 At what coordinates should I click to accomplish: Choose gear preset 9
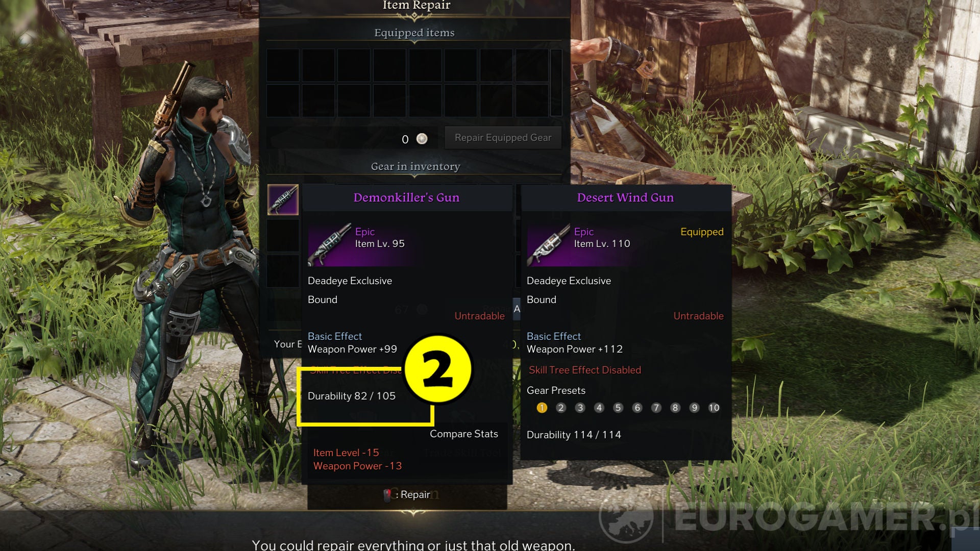[694, 408]
